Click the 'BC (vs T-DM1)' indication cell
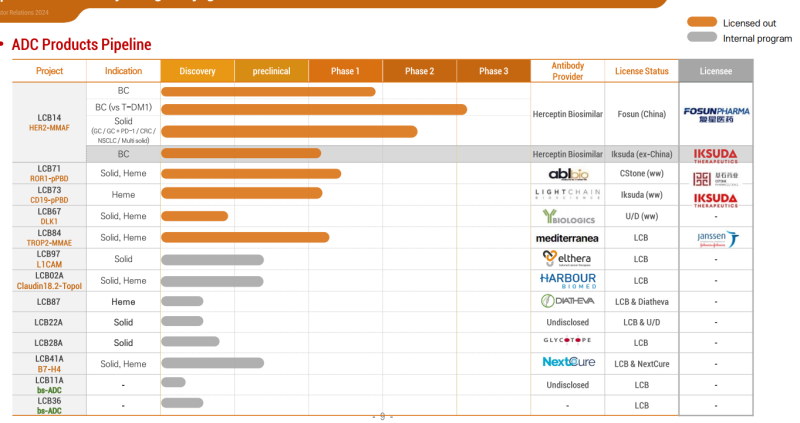The height and width of the screenshot is (423, 800). pyautogui.click(x=123, y=107)
